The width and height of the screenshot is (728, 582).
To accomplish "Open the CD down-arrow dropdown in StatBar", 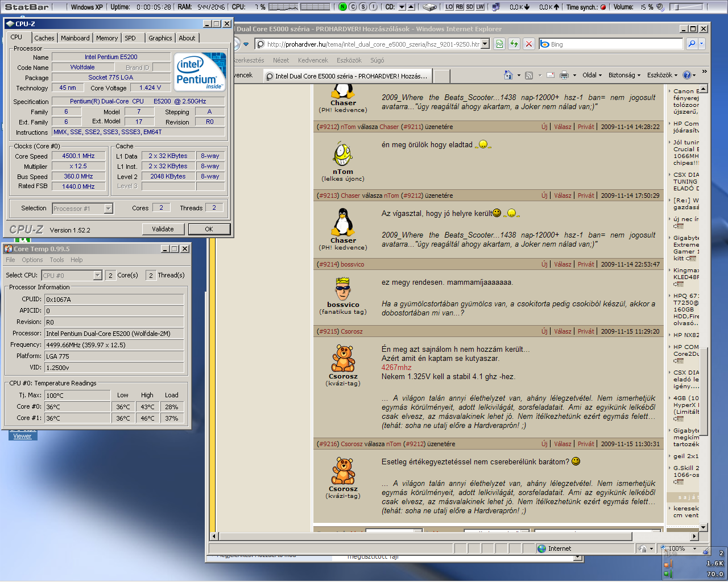I will tap(402, 7).
